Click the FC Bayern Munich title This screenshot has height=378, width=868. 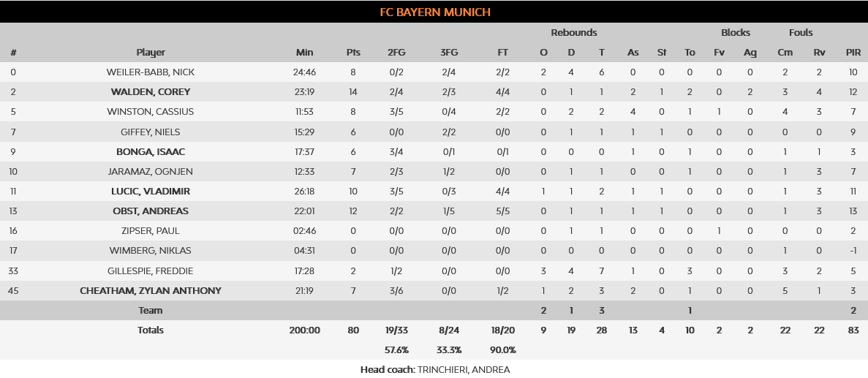(x=434, y=12)
